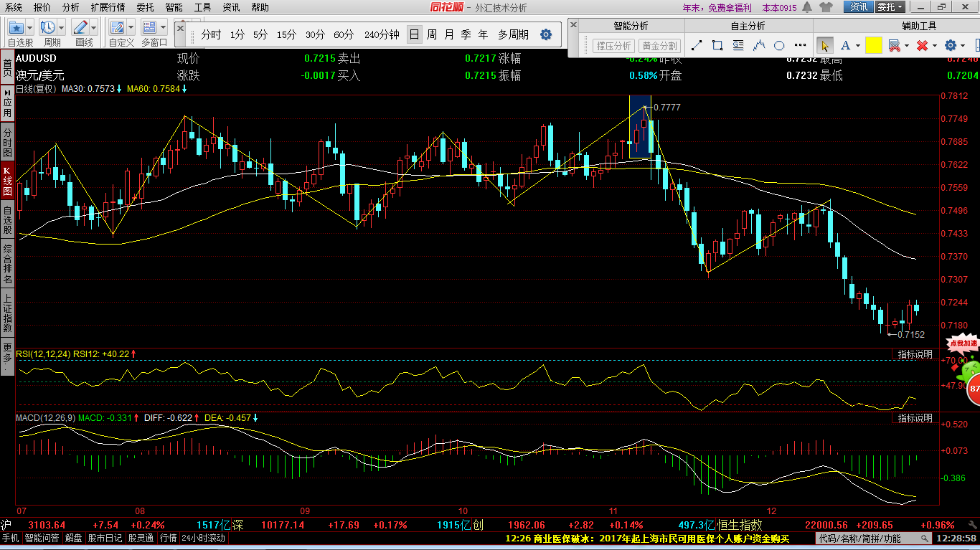Close the drawing analysis toolbar

[573, 24]
